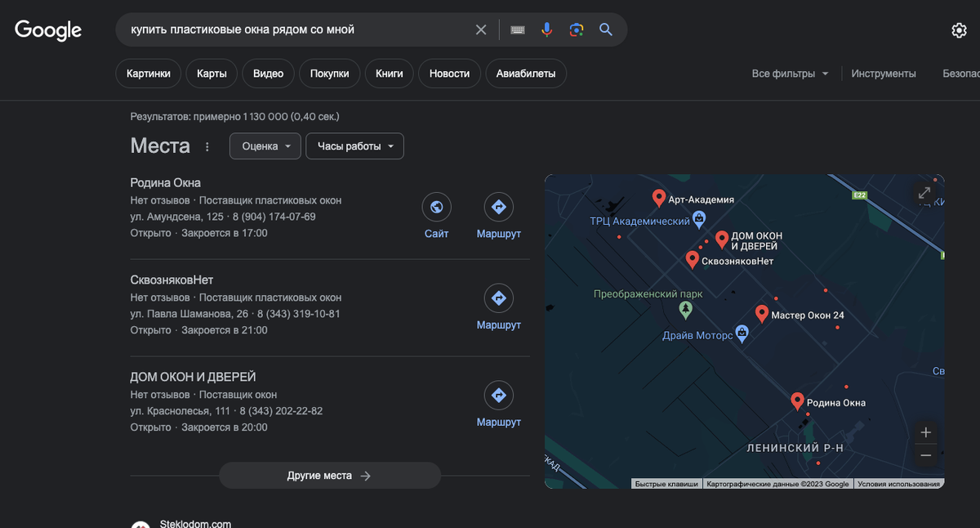This screenshot has width=980, height=528.
Task: Switch to Видео tab
Action: point(268,74)
